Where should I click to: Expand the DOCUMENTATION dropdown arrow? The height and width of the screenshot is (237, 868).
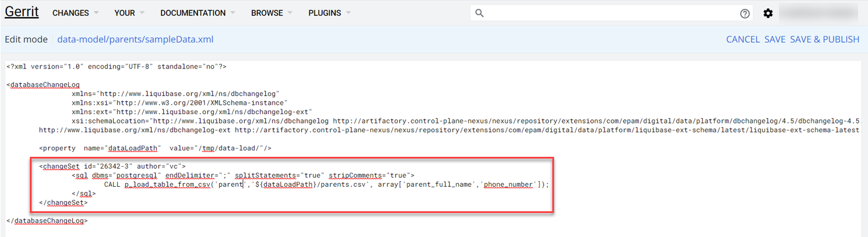[x=232, y=13]
